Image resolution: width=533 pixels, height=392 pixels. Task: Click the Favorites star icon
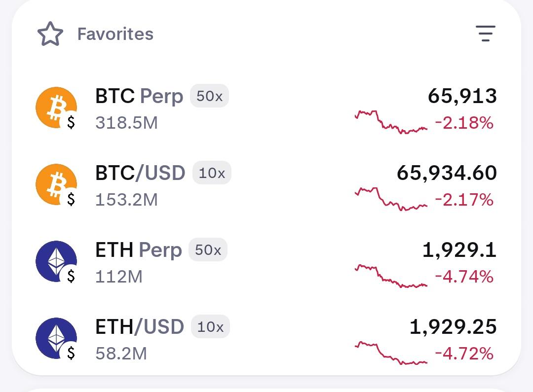tap(50, 34)
